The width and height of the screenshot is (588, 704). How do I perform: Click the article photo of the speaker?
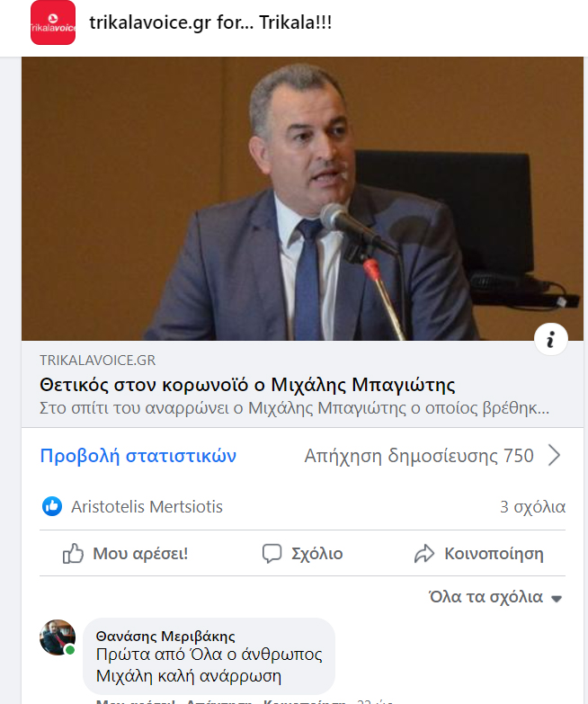tap(302, 199)
